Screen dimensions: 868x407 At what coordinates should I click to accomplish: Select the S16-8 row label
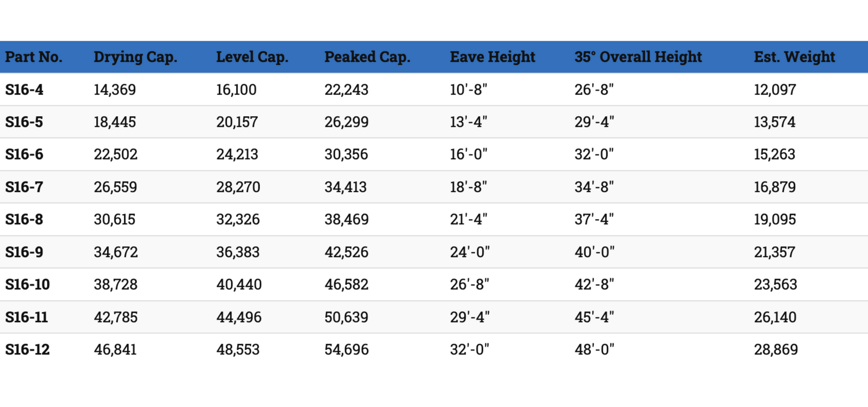click(24, 219)
